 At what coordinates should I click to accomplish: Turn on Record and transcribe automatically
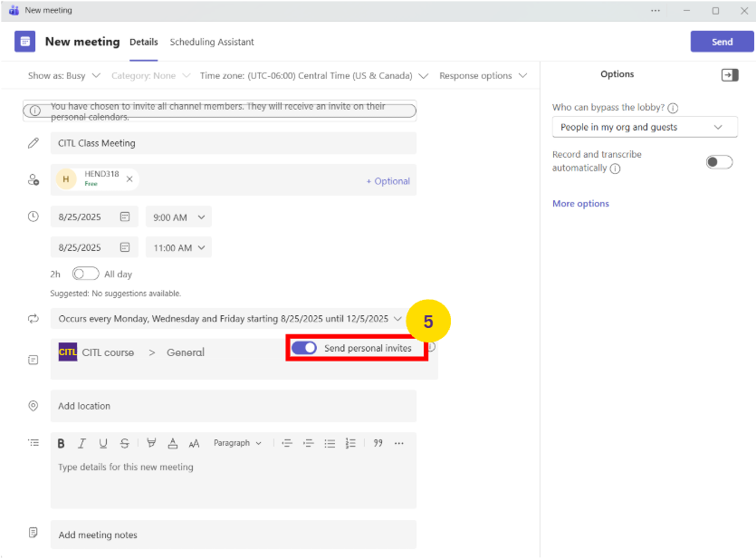pyautogui.click(x=719, y=159)
